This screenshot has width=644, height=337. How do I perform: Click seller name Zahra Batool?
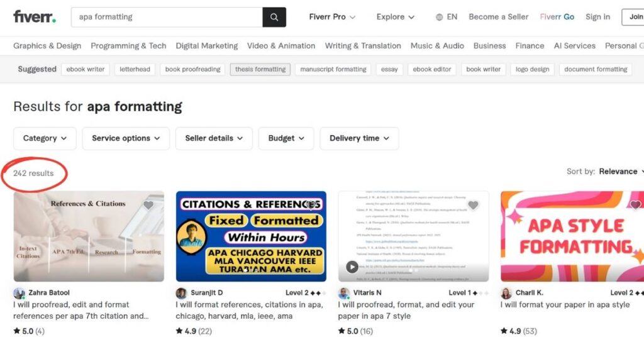49,292
